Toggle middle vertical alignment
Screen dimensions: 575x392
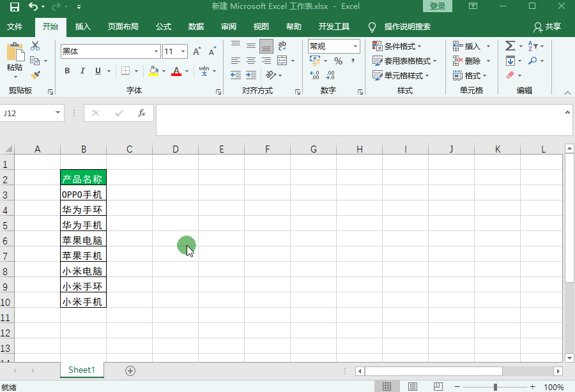pyautogui.click(x=251, y=46)
